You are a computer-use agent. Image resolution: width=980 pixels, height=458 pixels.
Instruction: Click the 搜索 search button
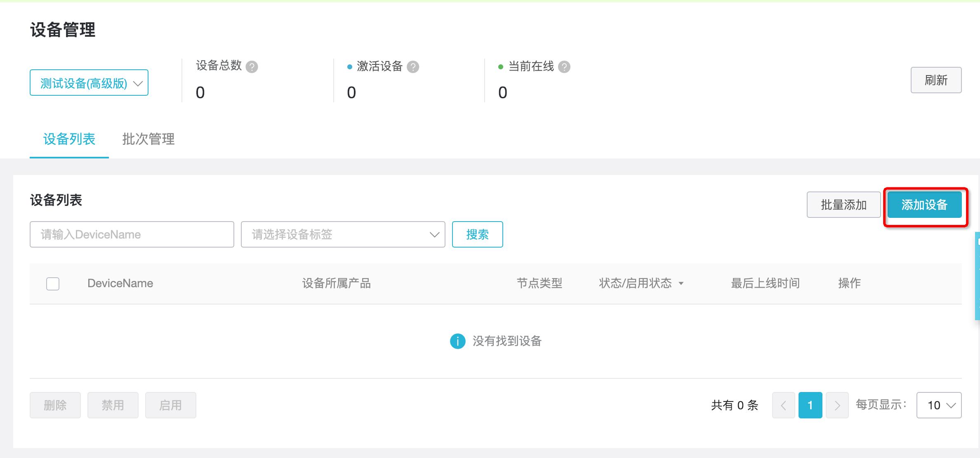point(477,234)
